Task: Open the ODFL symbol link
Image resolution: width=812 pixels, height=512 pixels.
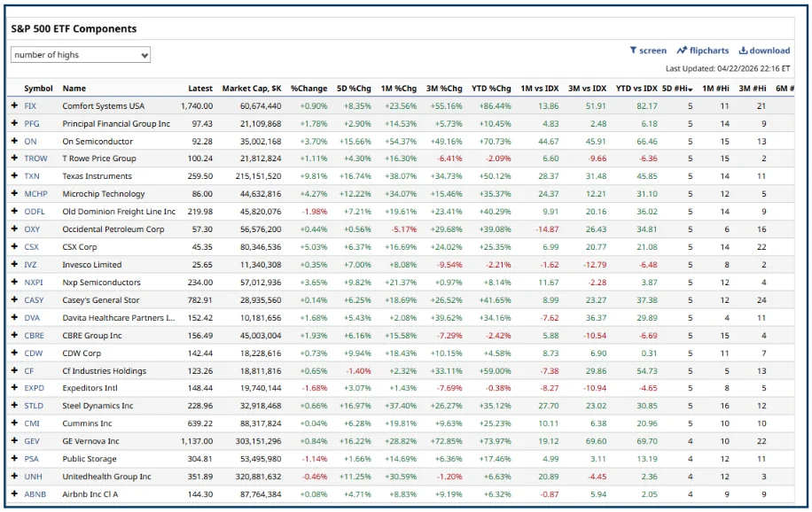Action: tap(35, 211)
